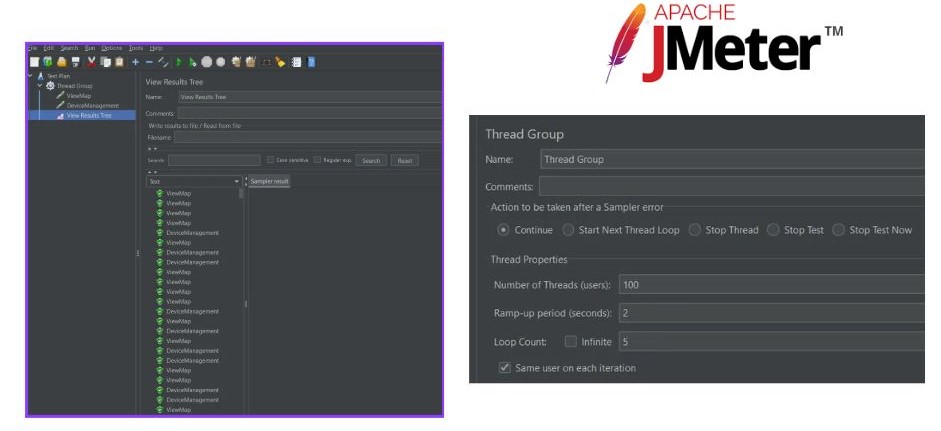Click the Loop Count value field

[772, 342]
